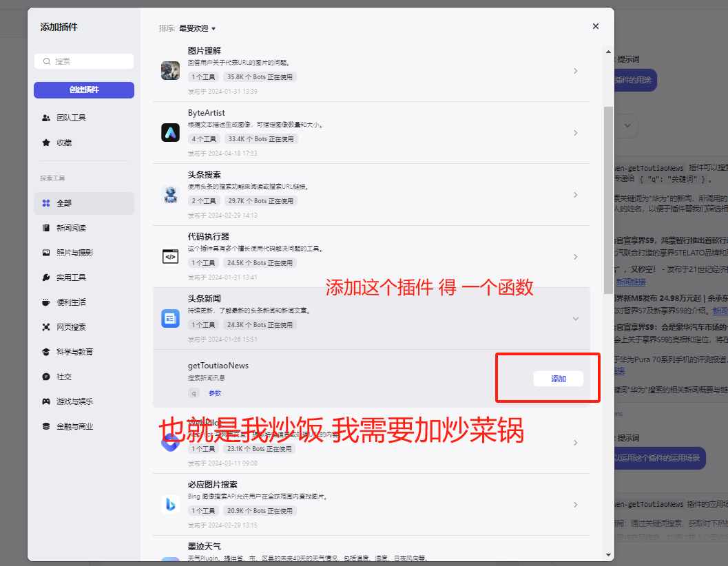Select the 科学与教育 category
Viewport: 728px width, 566px height.
(x=84, y=352)
